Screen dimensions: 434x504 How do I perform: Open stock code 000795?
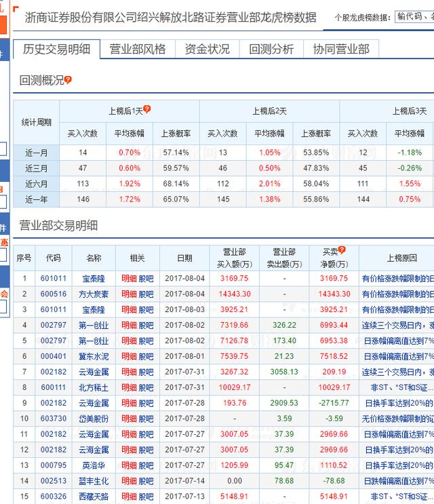tap(54, 465)
